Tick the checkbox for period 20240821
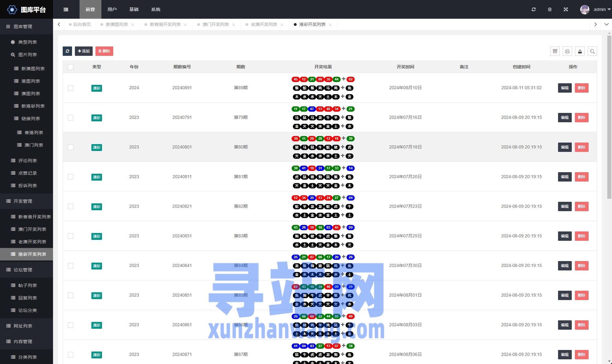This screenshot has height=364, width=612. click(70, 206)
